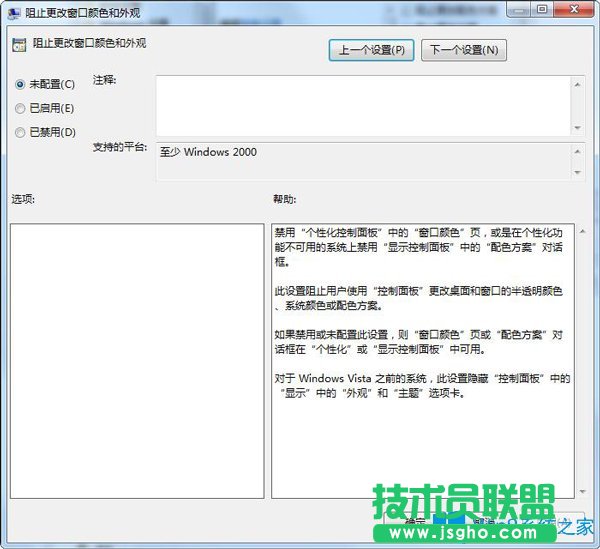Click the policy setting icon beside the heading

pyautogui.click(x=19, y=45)
